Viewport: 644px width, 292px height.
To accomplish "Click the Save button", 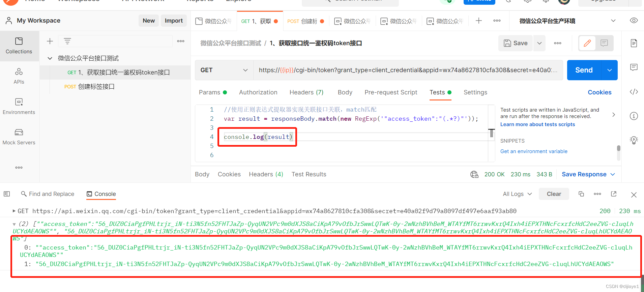I will click(516, 43).
